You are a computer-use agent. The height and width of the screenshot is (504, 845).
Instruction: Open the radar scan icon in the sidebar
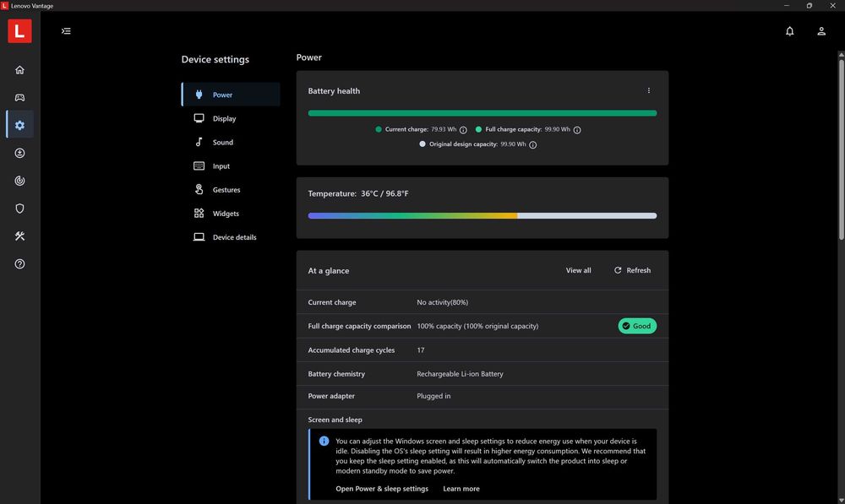(20, 181)
